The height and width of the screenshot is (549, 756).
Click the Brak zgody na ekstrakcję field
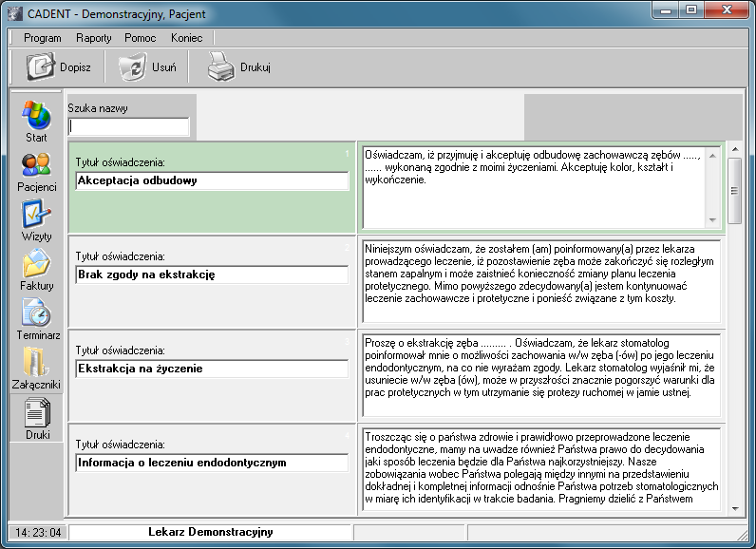(212, 274)
